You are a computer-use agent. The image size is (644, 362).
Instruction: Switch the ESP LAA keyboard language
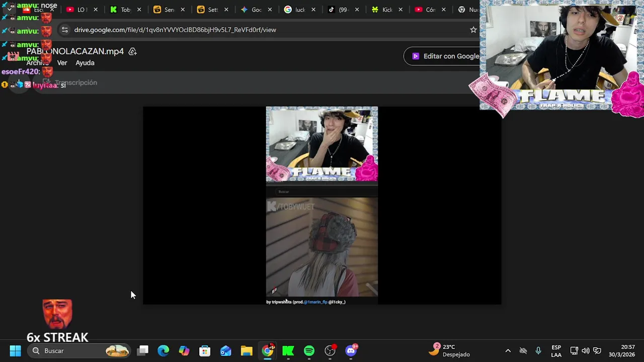point(556,351)
